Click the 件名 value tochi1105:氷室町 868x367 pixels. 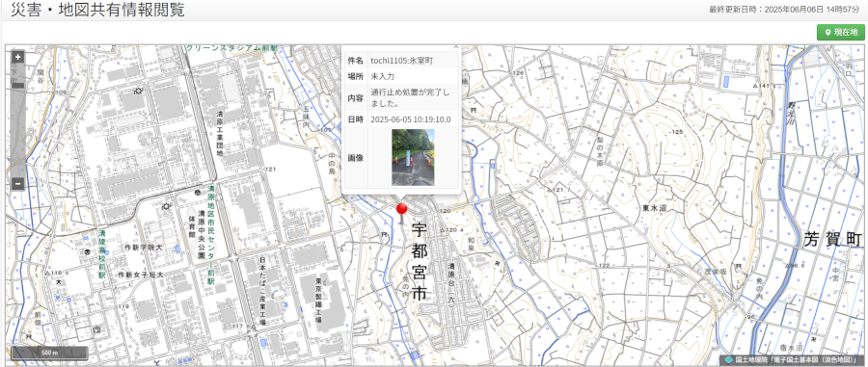click(402, 61)
